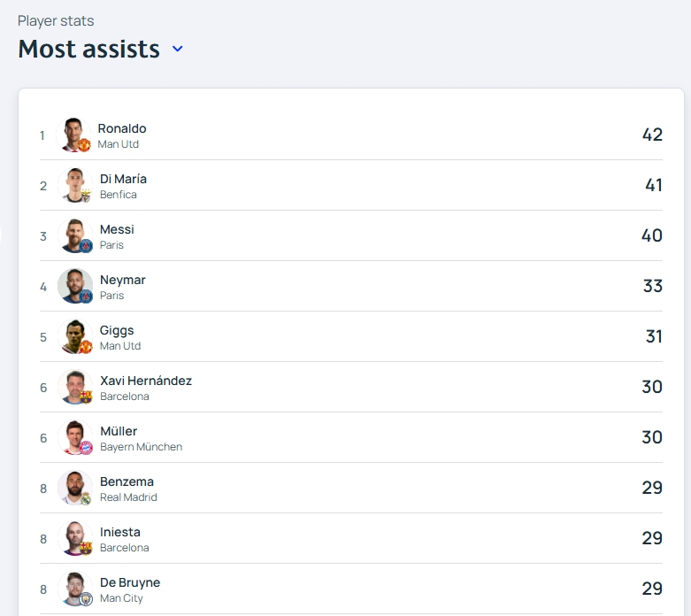Click Di María's player avatar
Image resolution: width=691 pixels, height=616 pixels.
75,185
